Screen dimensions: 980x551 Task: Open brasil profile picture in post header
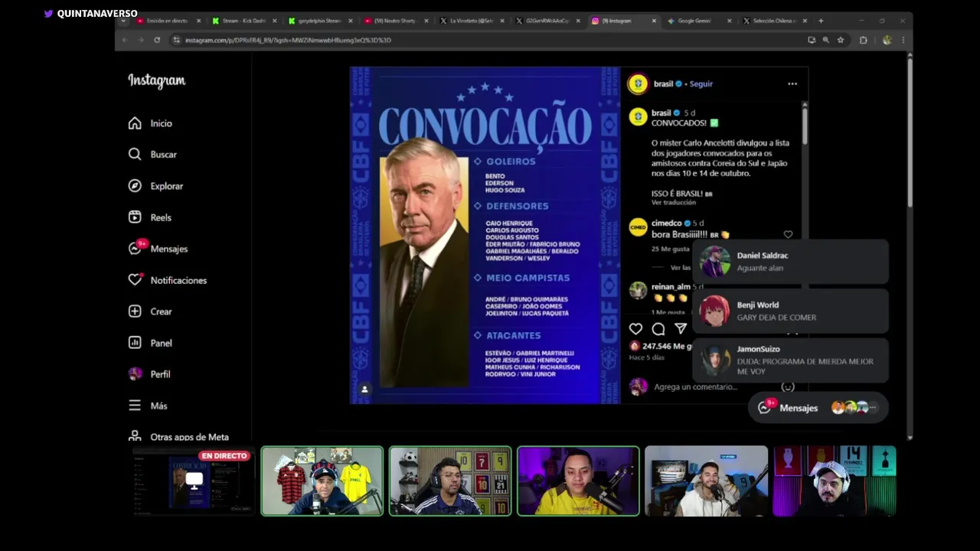point(638,84)
